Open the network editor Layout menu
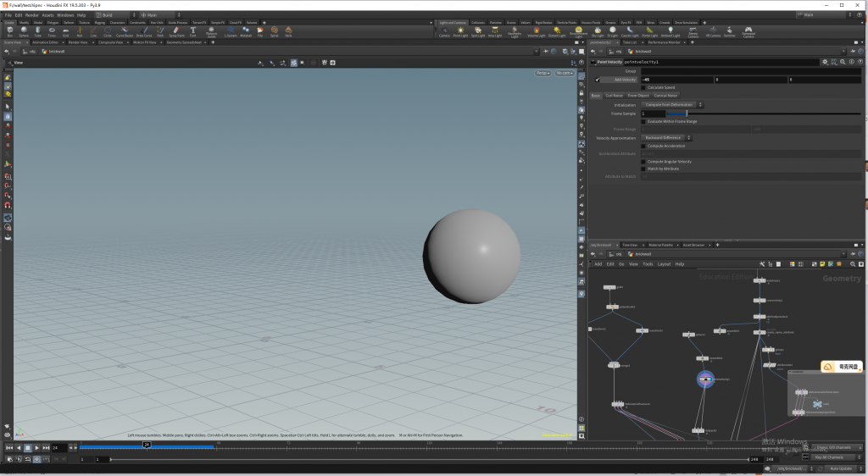The image size is (868, 476). point(664,264)
